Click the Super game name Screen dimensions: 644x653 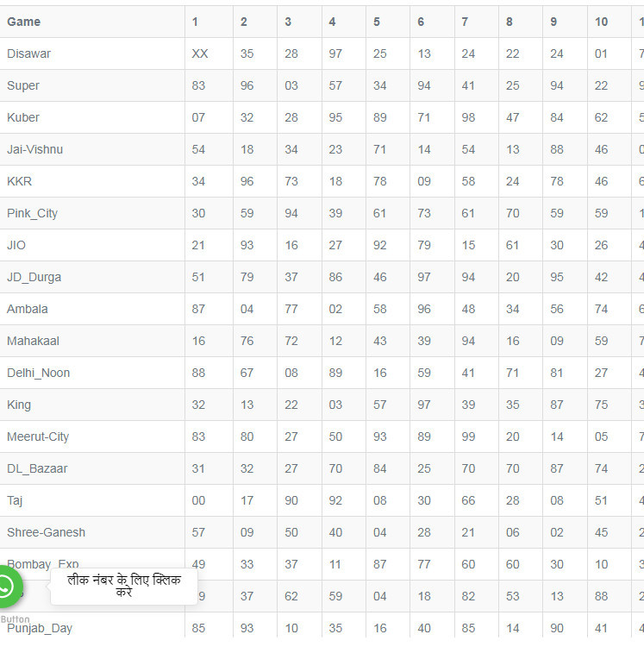[x=23, y=85]
